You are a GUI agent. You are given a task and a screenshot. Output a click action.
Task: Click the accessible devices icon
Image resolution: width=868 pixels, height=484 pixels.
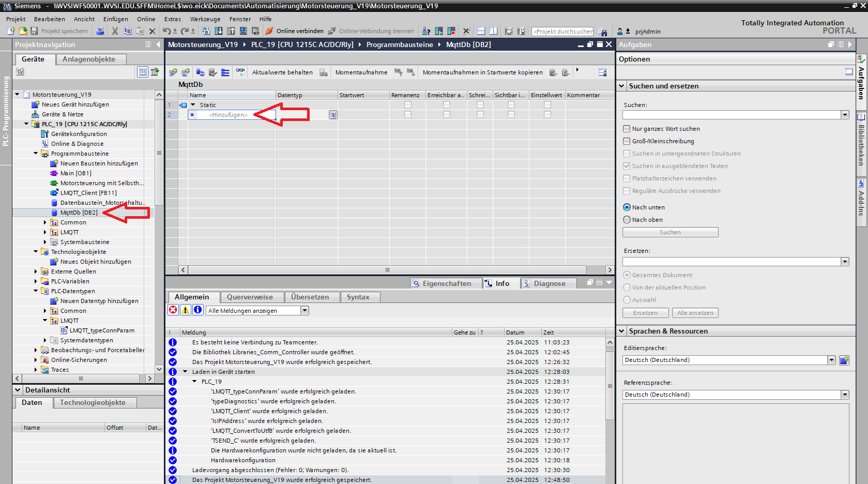coord(427,31)
